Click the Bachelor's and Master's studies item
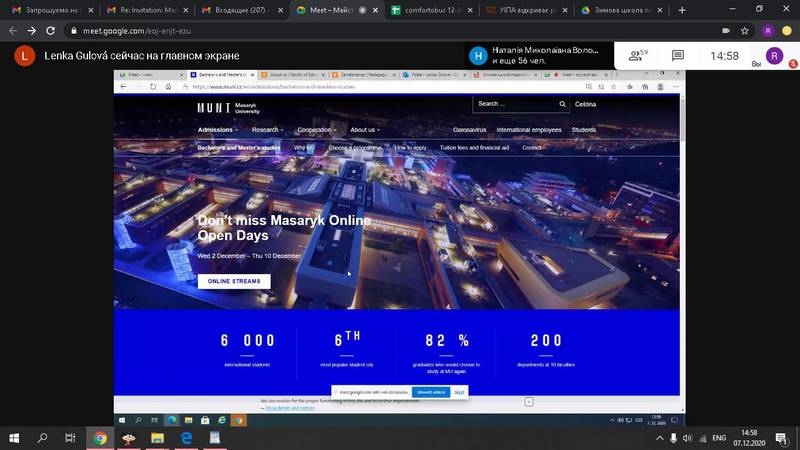Screen dimensions: 800x450 [x=239, y=147]
